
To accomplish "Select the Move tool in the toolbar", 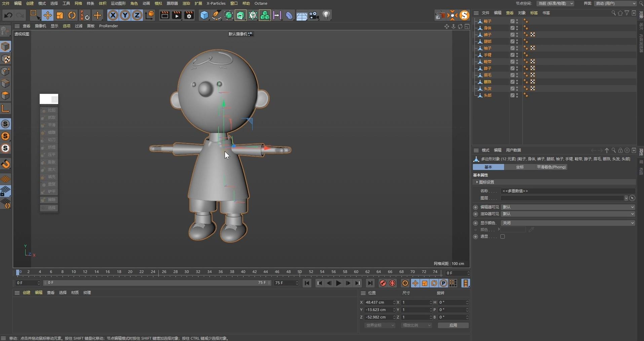I will point(48,15).
